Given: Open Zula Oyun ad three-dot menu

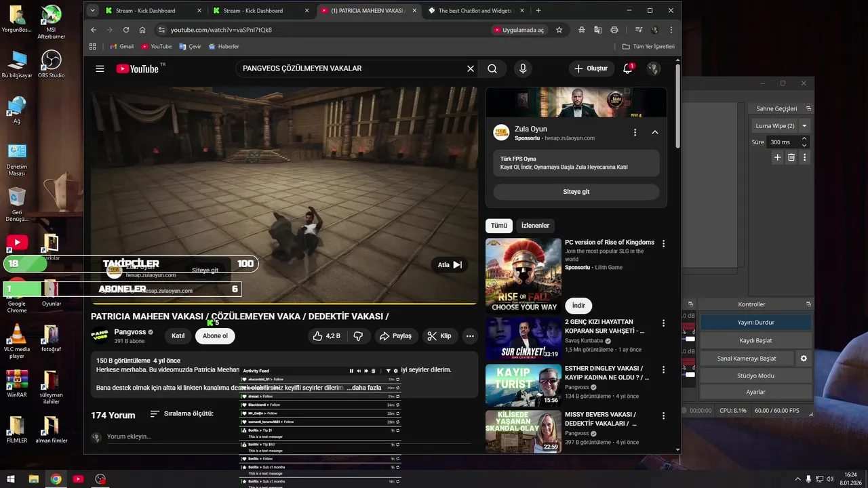Looking at the screenshot, I should pos(635,132).
